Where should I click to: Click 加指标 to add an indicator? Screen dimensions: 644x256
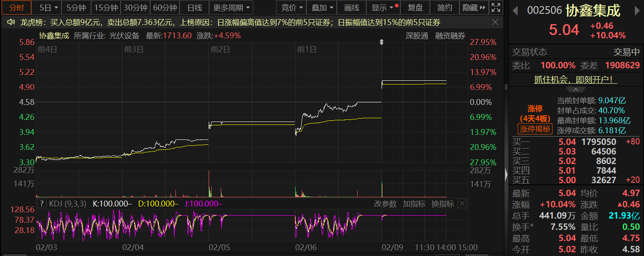(x=414, y=204)
